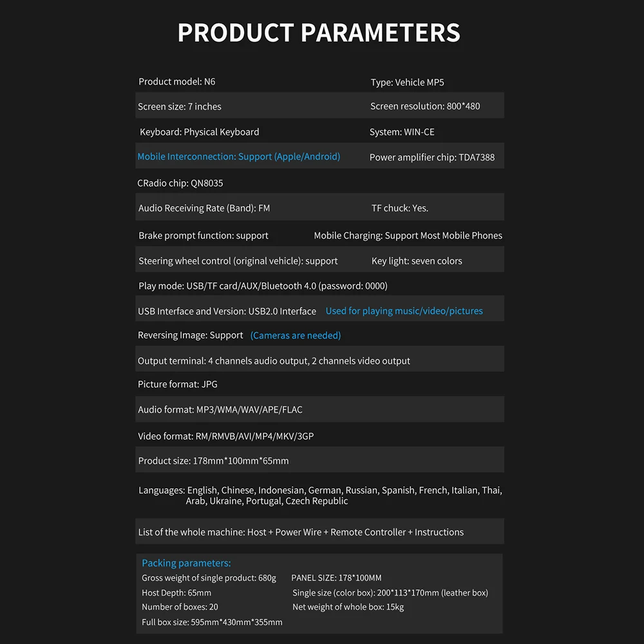This screenshot has width=644, height=644.
Task: Select the 'CRadio chip: QN8035' line
Action: pos(180,183)
